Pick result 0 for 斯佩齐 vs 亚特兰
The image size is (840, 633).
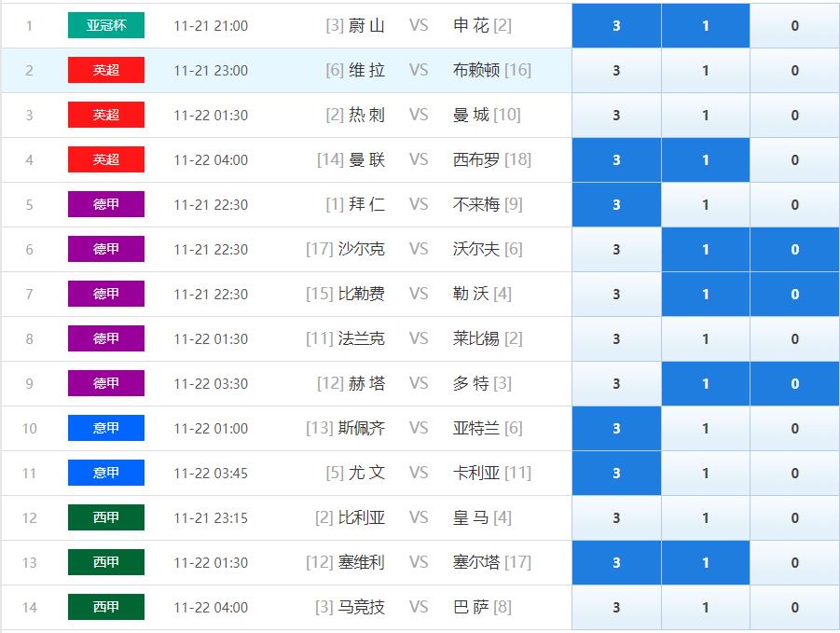tap(794, 429)
